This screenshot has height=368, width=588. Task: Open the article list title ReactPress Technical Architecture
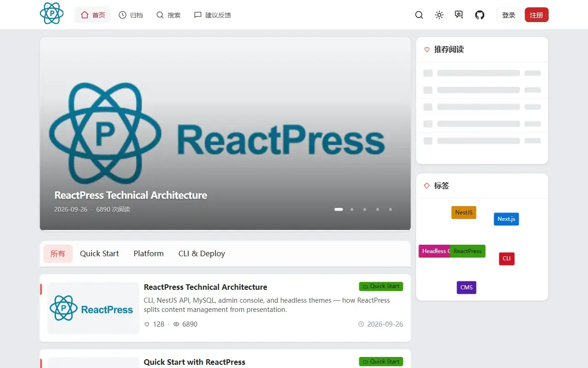(x=205, y=287)
